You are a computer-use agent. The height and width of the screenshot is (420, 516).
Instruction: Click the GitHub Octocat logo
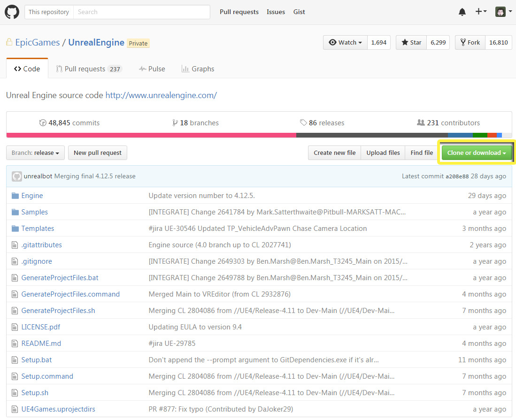tap(12, 12)
